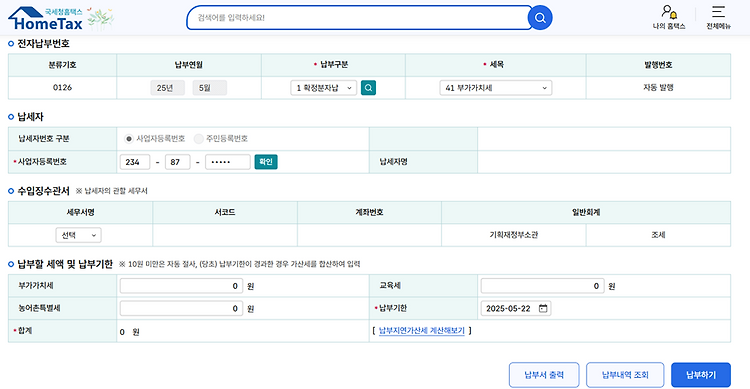Click the HomeTax logo
This screenshot has height=389, width=750.
[46, 19]
